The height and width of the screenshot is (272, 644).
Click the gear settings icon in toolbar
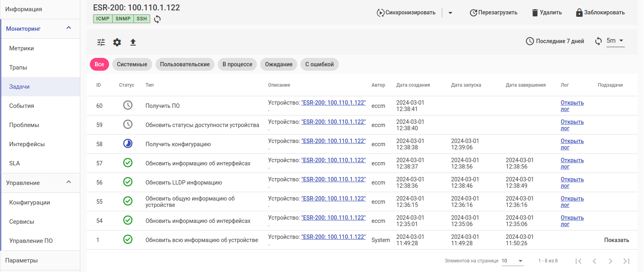117,42
